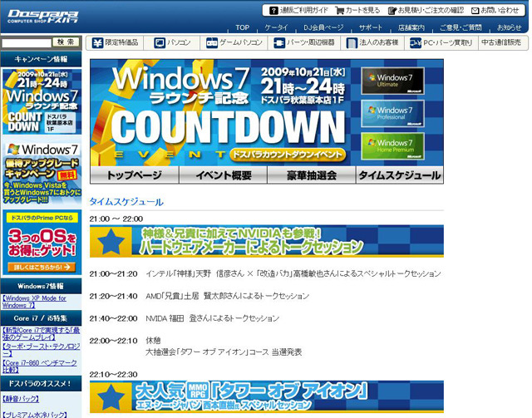Open the サポート menu item
532x418 pixels.
click(x=371, y=27)
